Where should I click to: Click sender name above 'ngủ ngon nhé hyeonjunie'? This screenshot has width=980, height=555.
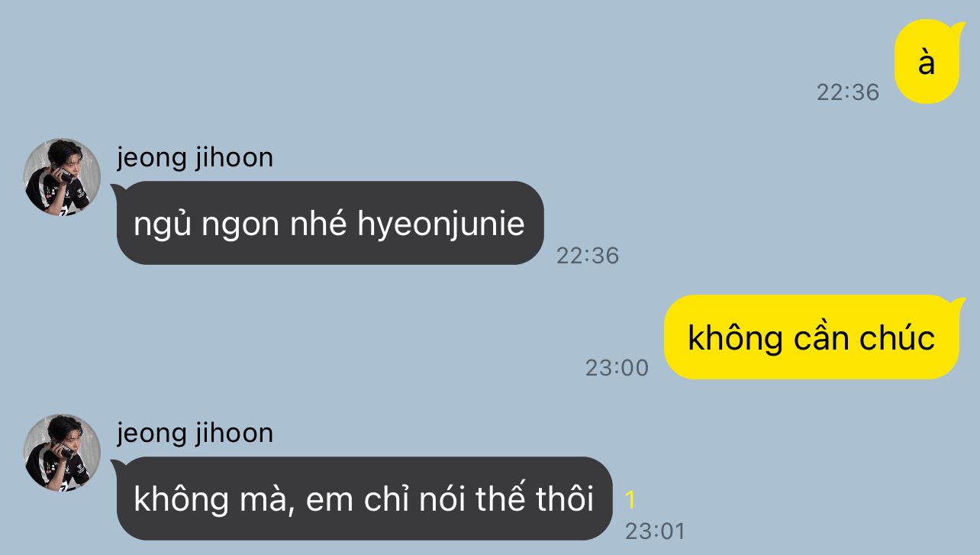(195, 158)
